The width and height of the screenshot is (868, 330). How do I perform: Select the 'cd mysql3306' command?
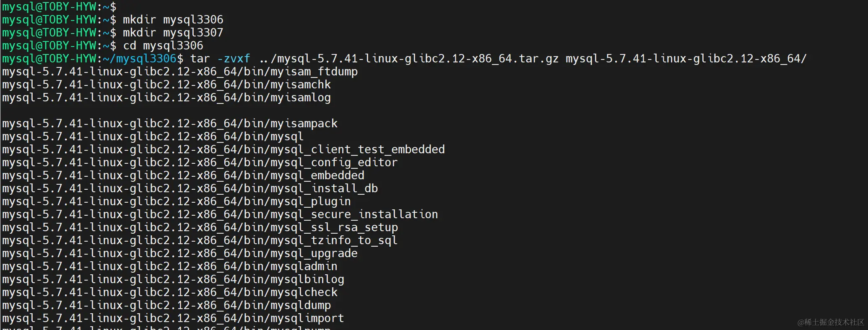click(163, 46)
